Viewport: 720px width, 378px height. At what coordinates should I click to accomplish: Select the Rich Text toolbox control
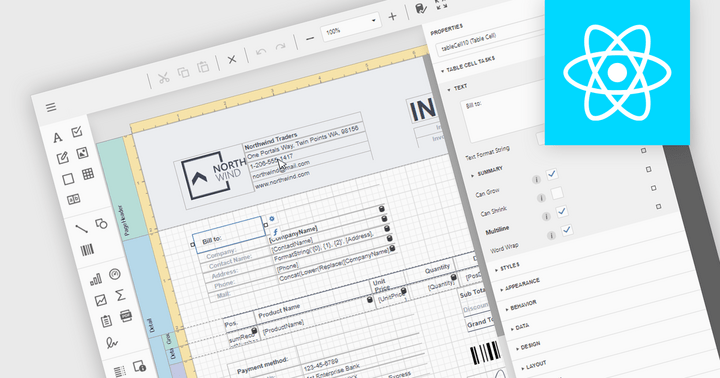(62, 158)
